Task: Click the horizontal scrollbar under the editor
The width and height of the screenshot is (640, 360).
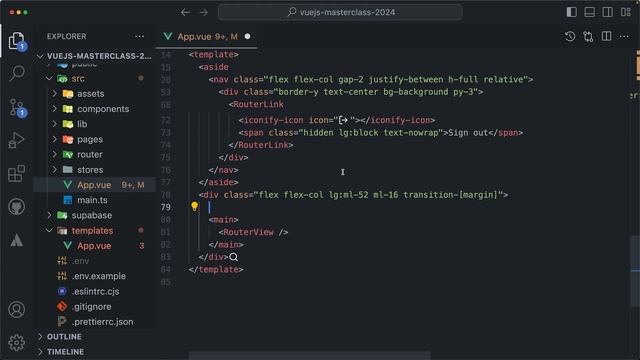Action: point(309,356)
